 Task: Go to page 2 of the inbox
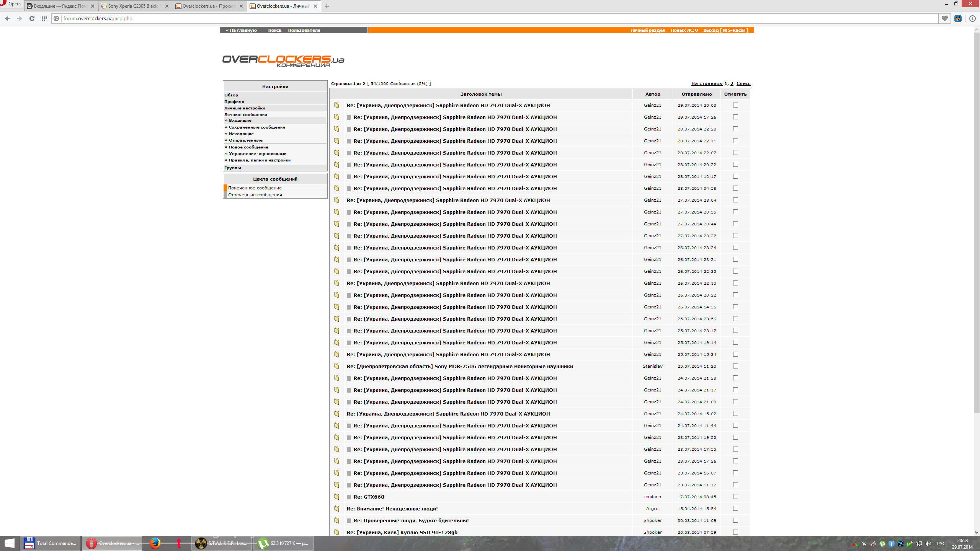click(x=732, y=83)
